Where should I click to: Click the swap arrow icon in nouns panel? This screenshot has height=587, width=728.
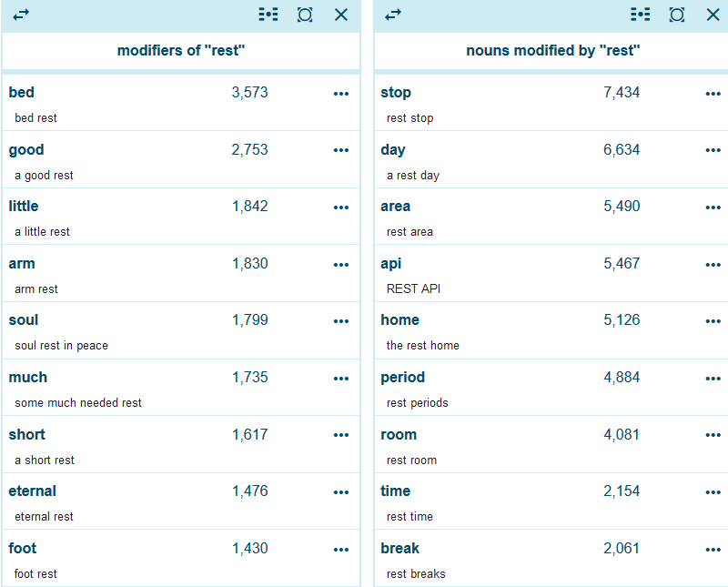pyautogui.click(x=393, y=15)
